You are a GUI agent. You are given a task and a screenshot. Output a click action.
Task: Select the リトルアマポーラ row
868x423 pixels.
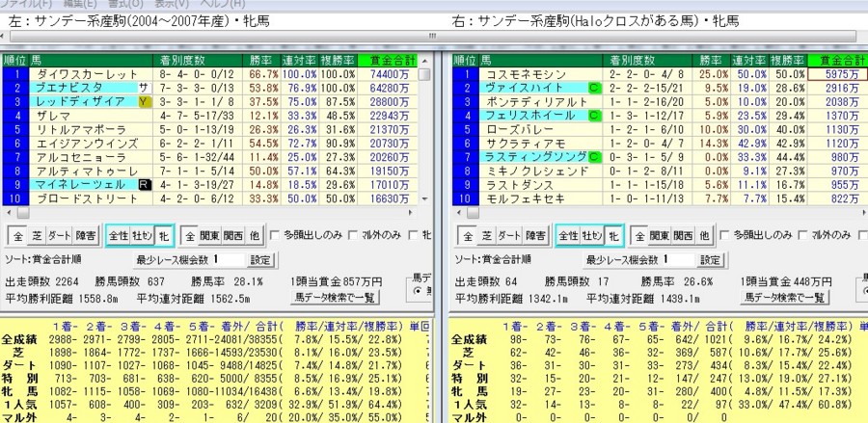pyautogui.click(x=210, y=129)
